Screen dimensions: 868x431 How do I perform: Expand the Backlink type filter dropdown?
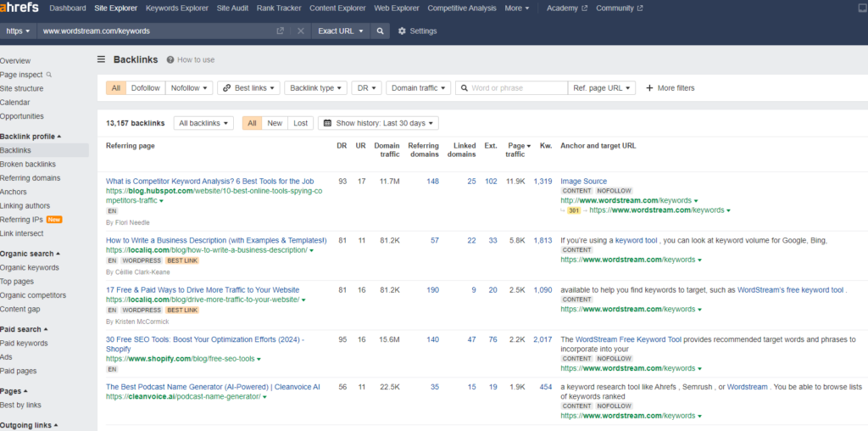pyautogui.click(x=315, y=88)
